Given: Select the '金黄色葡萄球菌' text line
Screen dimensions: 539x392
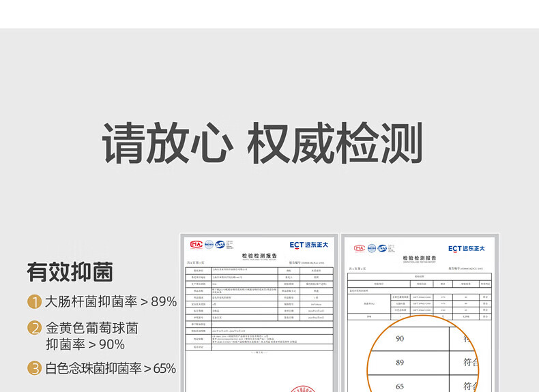Looking at the screenshot, I should click(x=92, y=328).
